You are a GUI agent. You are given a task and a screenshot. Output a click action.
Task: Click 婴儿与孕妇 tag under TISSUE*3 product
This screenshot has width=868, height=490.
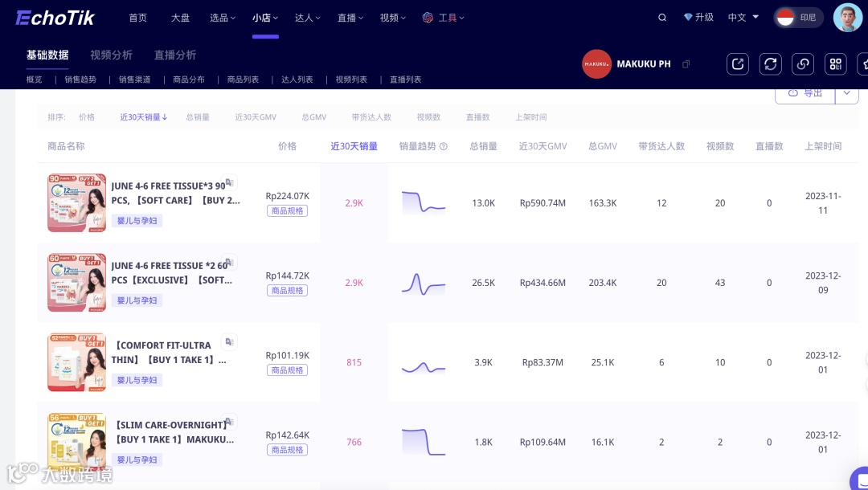[x=137, y=221]
